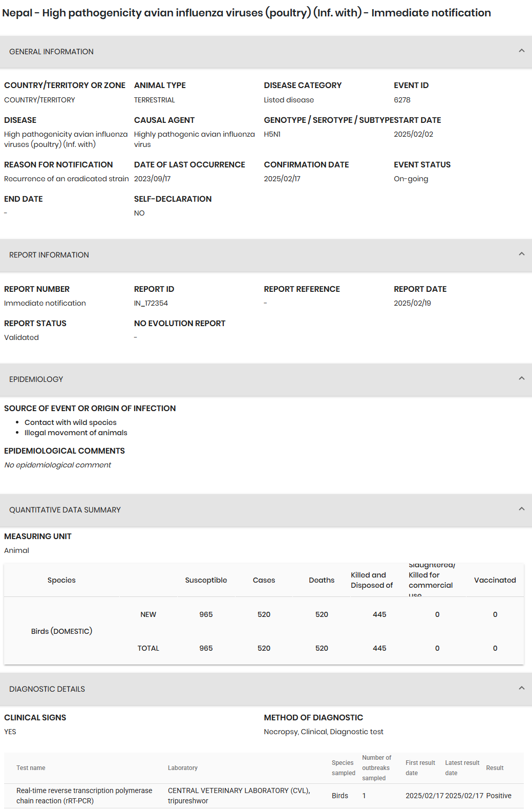
Task: Click the Vaccinated column header
Action: (495, 580)
